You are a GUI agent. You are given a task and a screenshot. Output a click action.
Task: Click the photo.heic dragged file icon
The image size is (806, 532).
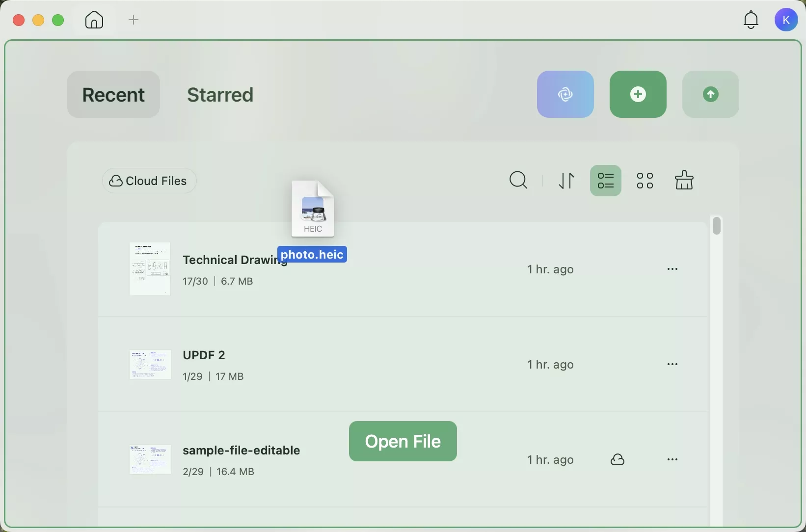312,209
